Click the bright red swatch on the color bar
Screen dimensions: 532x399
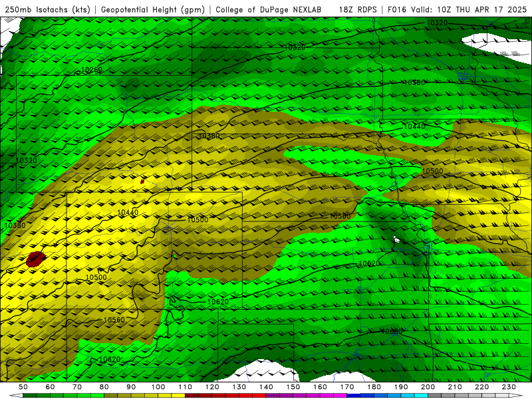(x=259, y=396)
